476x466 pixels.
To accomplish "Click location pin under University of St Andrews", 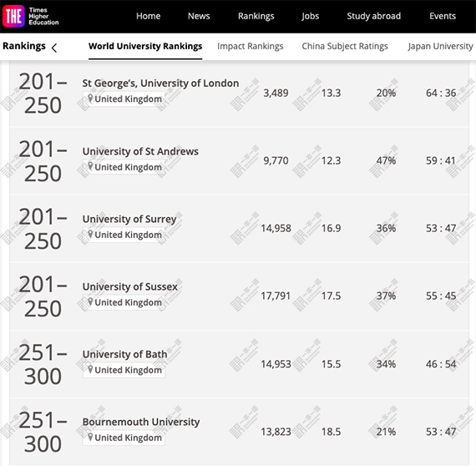I will coord(90,166).
